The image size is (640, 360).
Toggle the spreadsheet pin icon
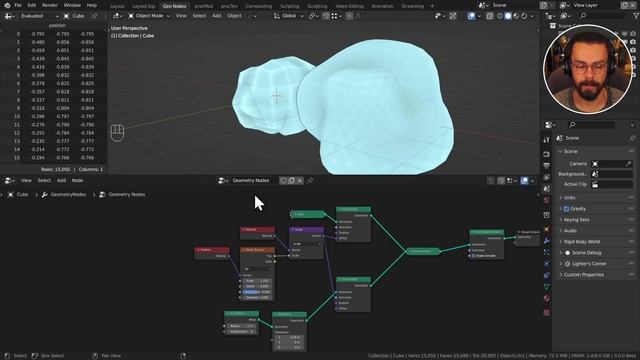(x=95, y=16)
